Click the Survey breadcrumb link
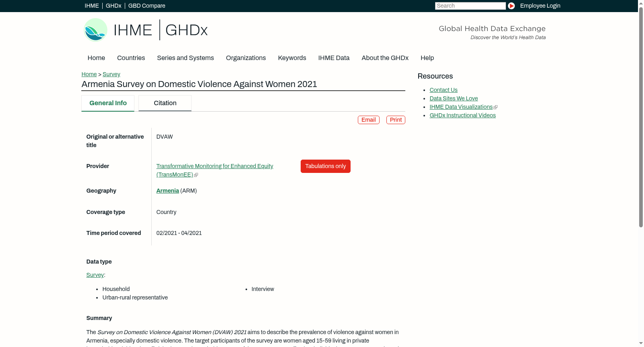Viewport: 644px width, 347px height. coord(111,74)
